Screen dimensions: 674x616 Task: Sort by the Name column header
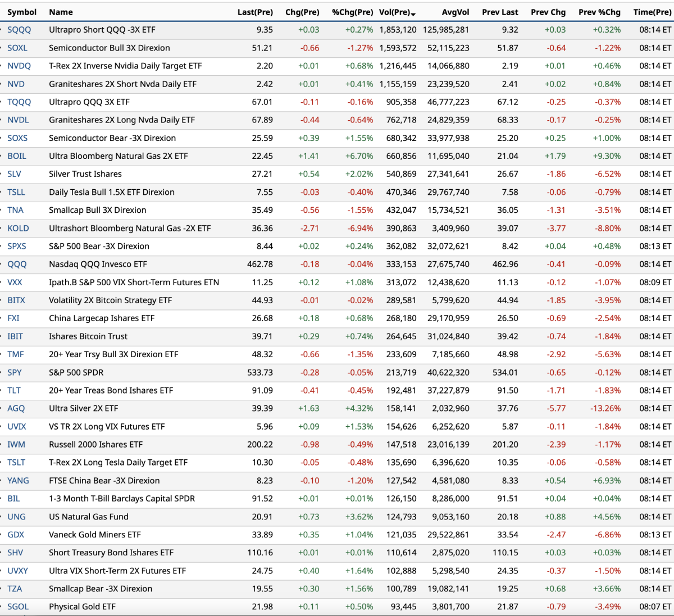pyautogui.click(x=61, y=12)
